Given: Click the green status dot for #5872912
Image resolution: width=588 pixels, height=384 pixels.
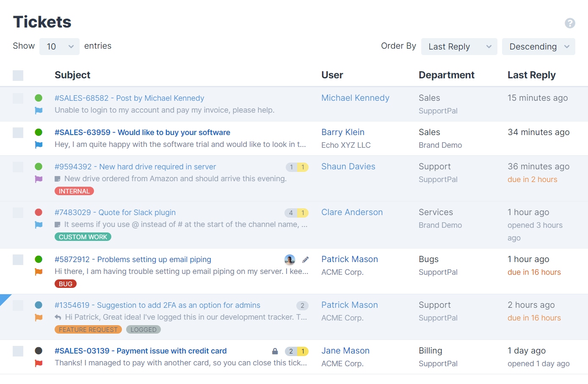Looking at the screenshot, I should (39, 260).
